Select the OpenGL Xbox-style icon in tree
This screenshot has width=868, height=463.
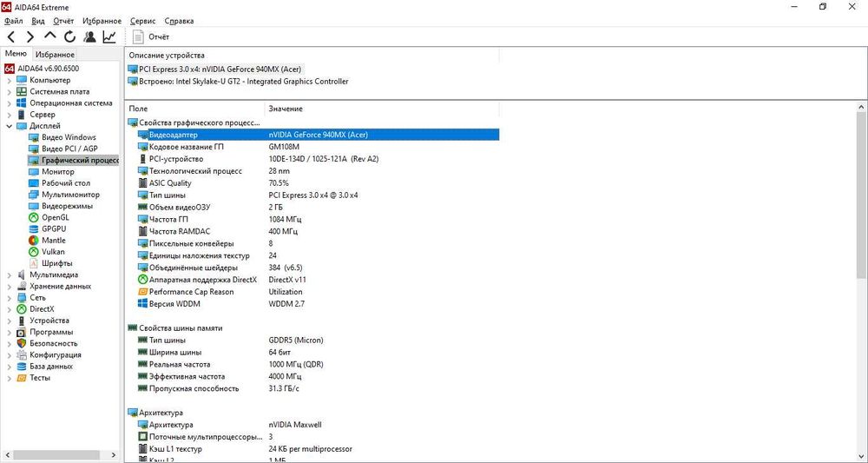coord(33,217)
